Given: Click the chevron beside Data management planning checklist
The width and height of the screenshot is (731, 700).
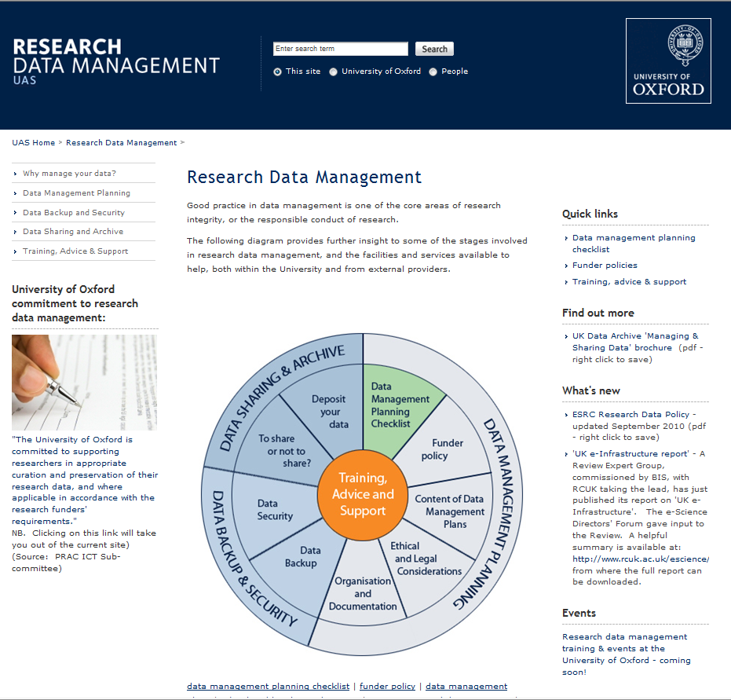Looking at the screenshot, I should (x=566, y=237).
